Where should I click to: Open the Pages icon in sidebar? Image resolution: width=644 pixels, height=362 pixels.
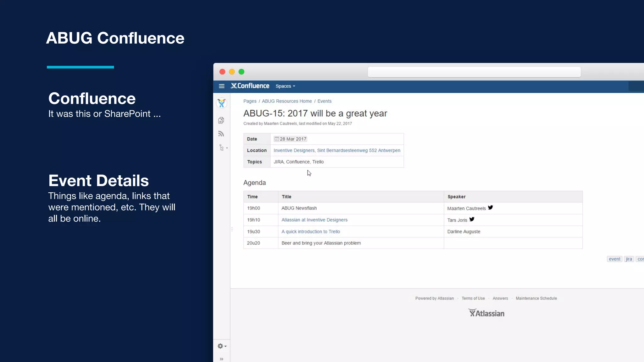coord(221,120)
